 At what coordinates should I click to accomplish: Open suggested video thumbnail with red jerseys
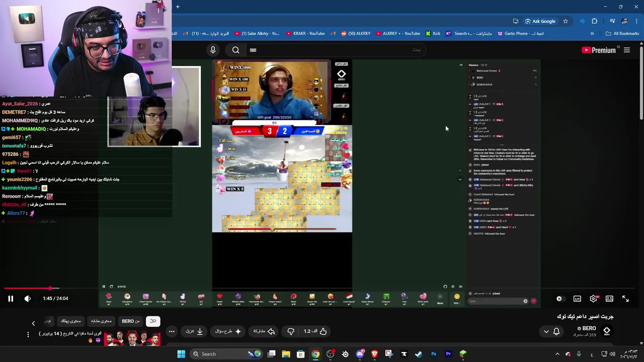click(x=132, y=338)
